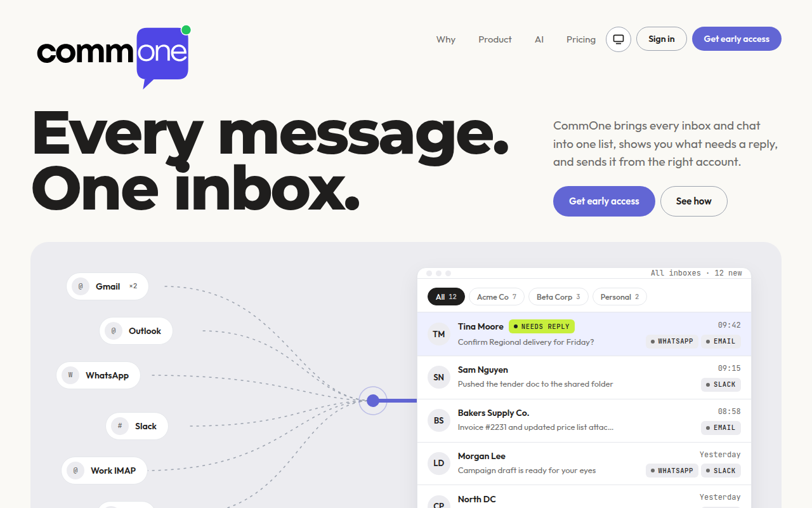The image size is (812, 508).
Task: Click 'Pushed the tender doc' preview text
Action: tap(535, 384)
